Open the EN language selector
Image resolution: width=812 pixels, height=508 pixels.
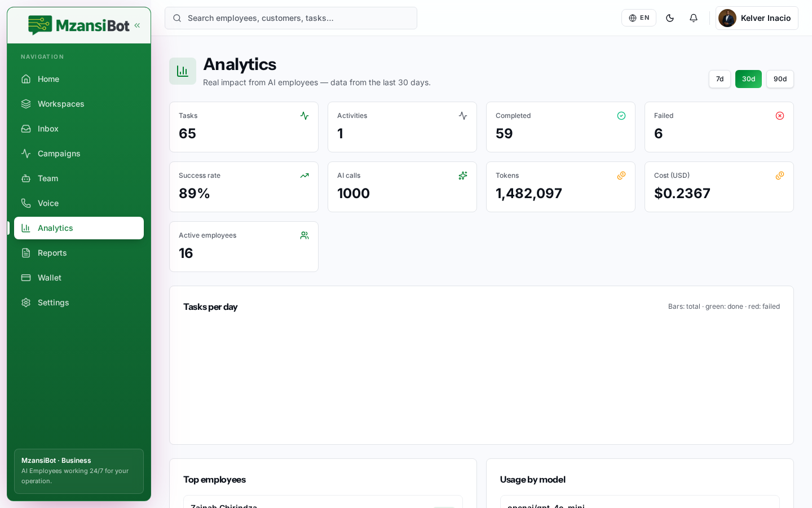[x=639, y=18]
